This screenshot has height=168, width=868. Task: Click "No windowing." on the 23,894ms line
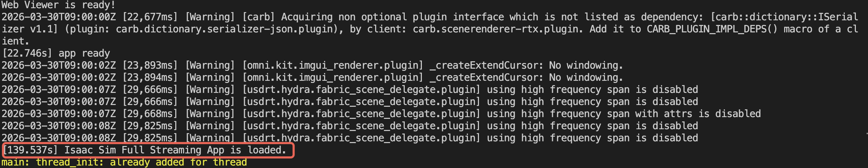pos(586,78)
